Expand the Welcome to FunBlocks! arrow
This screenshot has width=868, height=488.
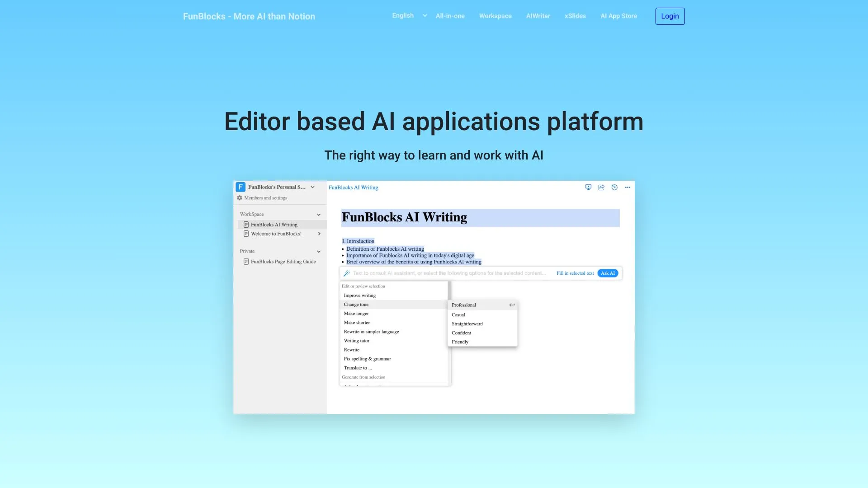point(319,234)
